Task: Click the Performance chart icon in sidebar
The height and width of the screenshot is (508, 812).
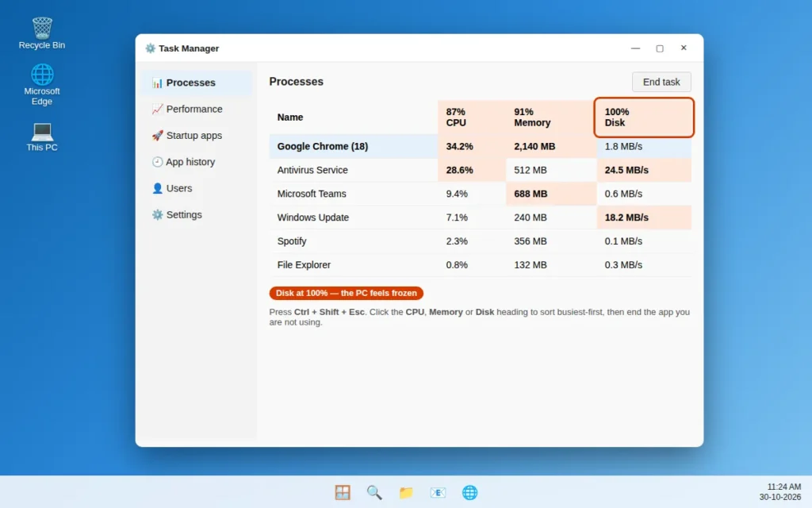Action: pos(157,109)
